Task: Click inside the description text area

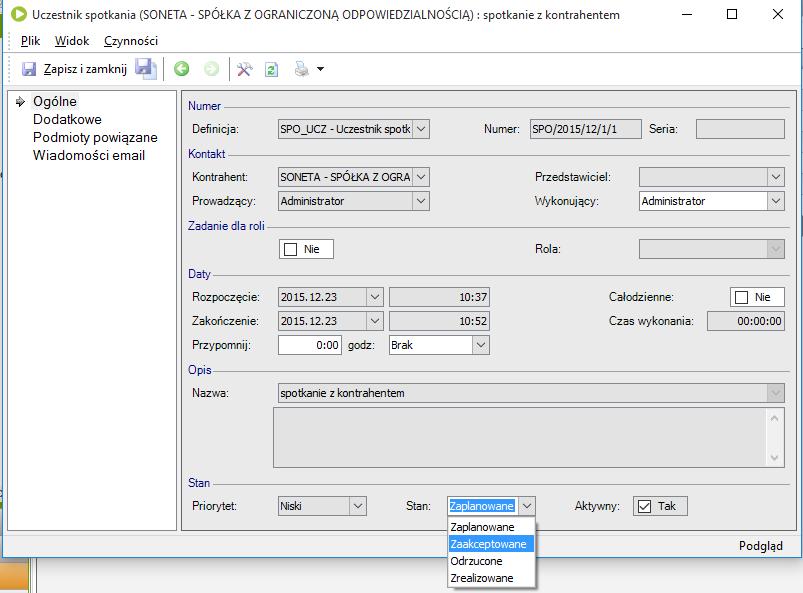Action: [x=520, y=438]
